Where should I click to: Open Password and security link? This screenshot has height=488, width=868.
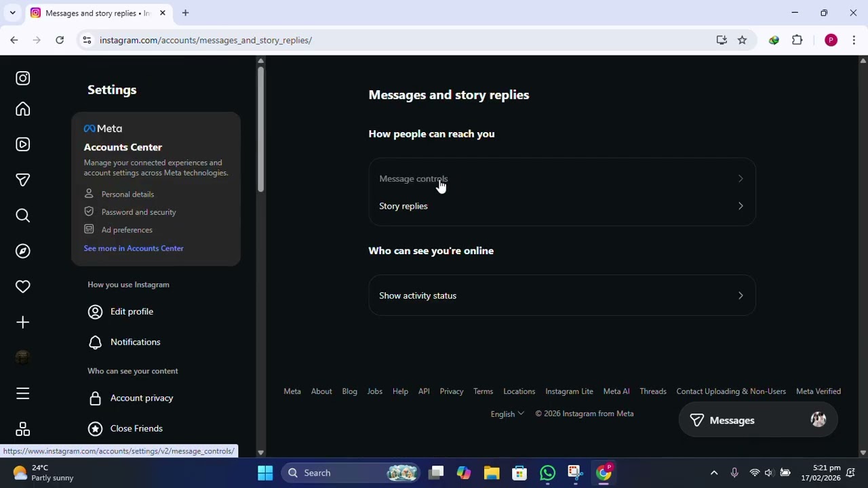(138, 212)
